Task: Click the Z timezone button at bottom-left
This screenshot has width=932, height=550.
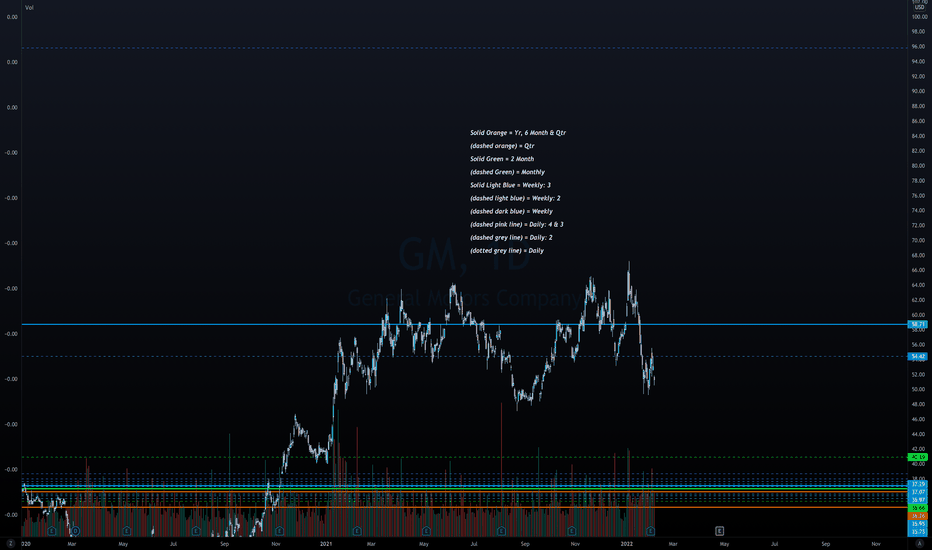Action: (x=10, y=543)
